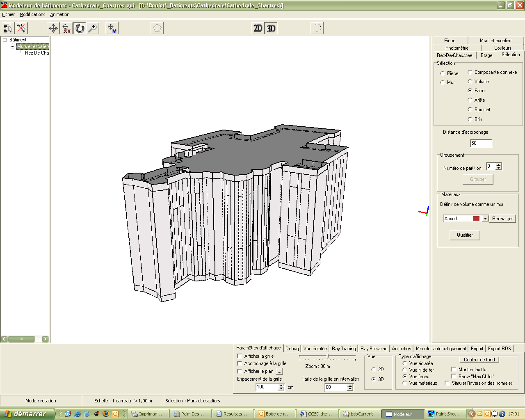This screenshot has height=420, width=525.
Task: Click the list selection cursor icon
Action: (x=8, y=28)
